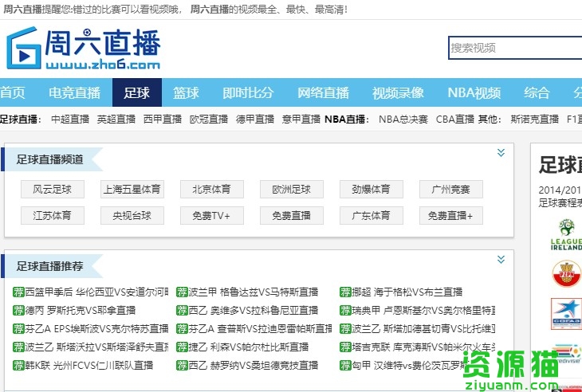Open the NBA视频 nav tab
Viewport: 582px width, 392px height.
pyautogui.click(x=474, y=92)
